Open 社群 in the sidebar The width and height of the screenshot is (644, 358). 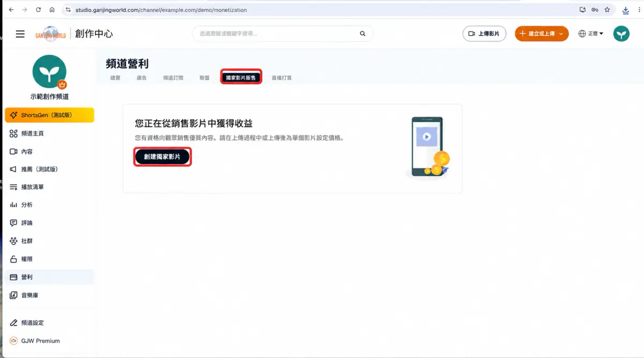click(x=49, y=241)
